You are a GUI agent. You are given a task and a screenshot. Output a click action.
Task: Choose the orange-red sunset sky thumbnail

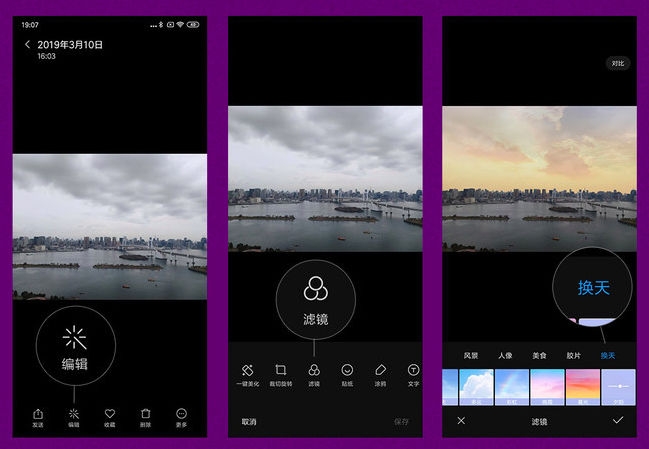(583, 387)
